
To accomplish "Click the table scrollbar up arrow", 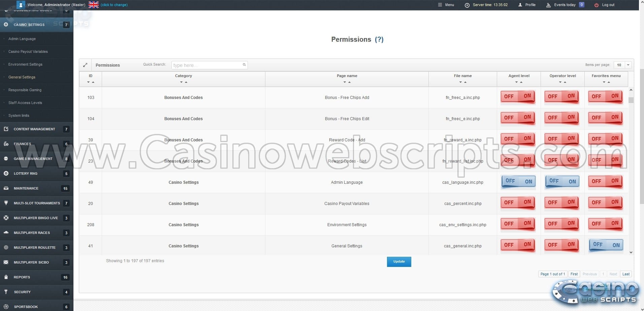I will pyautogui.click(x=631, y=90).
